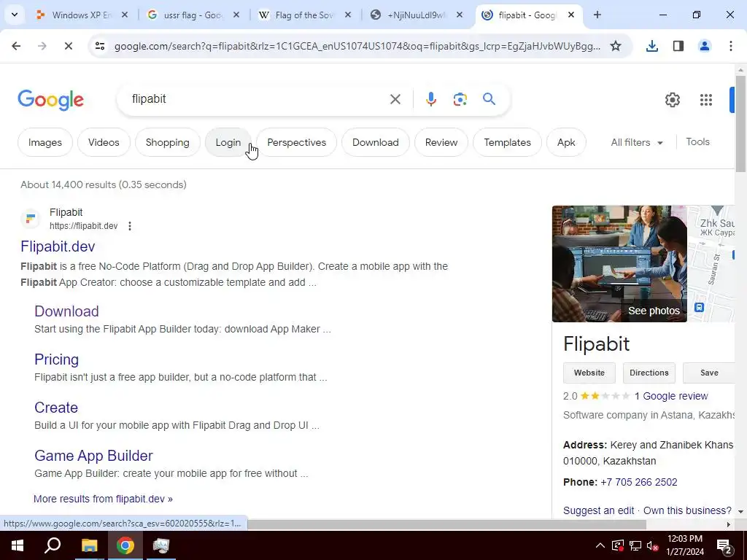Image resolution: width=747 pixels, height=560 pixels.
Task: Toggle Chrome side panel icon
Action: click(x=678, y=46)
